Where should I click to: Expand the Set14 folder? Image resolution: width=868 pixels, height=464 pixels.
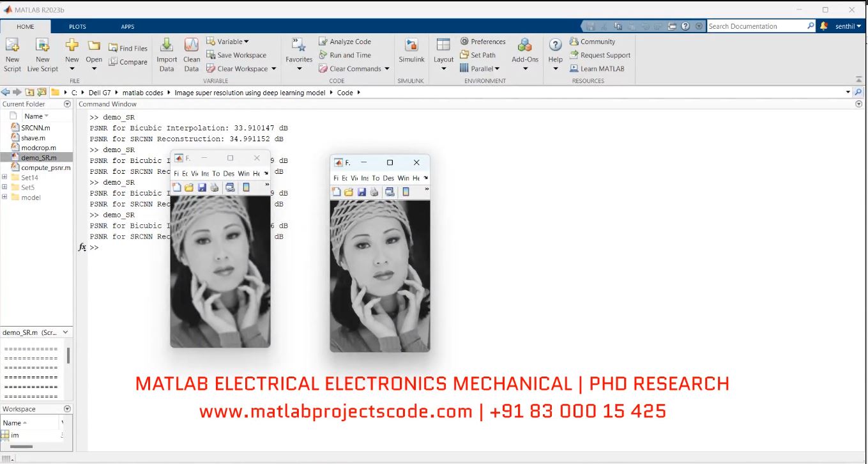(x=5, y=178)
